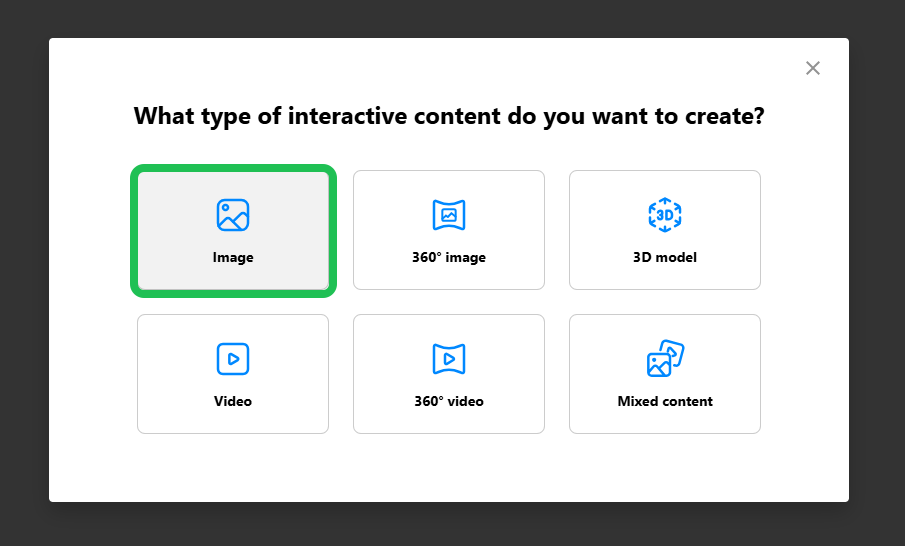905x546 pixels.
Task: Click the 360° image panorama icon
Action: click(x=449, y=215)
